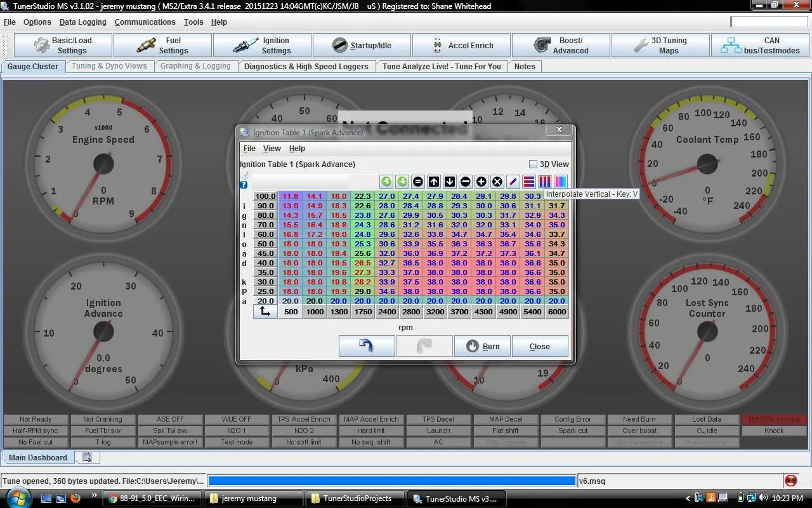The height and width of the screenshot is (508, 812).
Task: Open jeremy mustang folder in taskbar
Action: tap(254, 498)
